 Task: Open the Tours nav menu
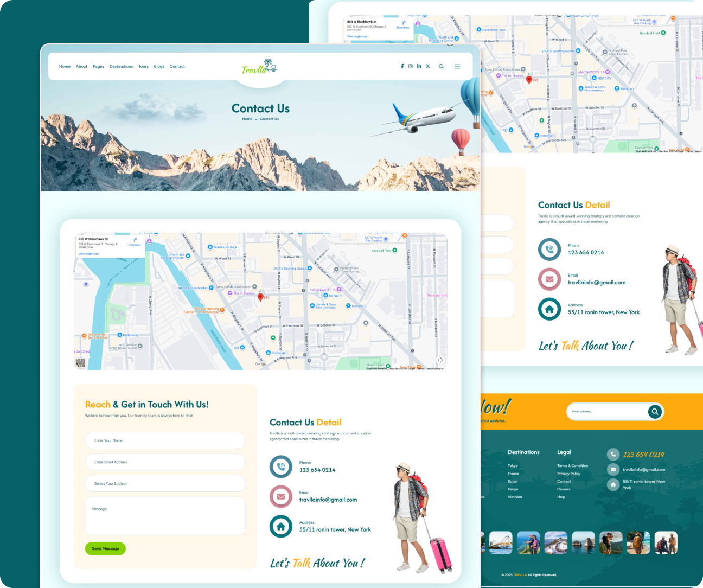pos(143,67)
